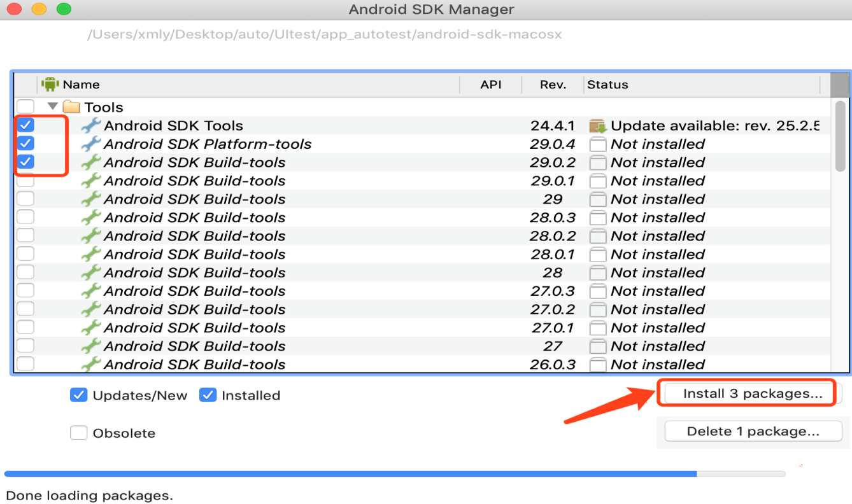The width and height of the screenshot is (852, 504).
Task: Click the wrench icon for Build-tools rev 28
Action: pyautogui.click(x=91, y=273)
